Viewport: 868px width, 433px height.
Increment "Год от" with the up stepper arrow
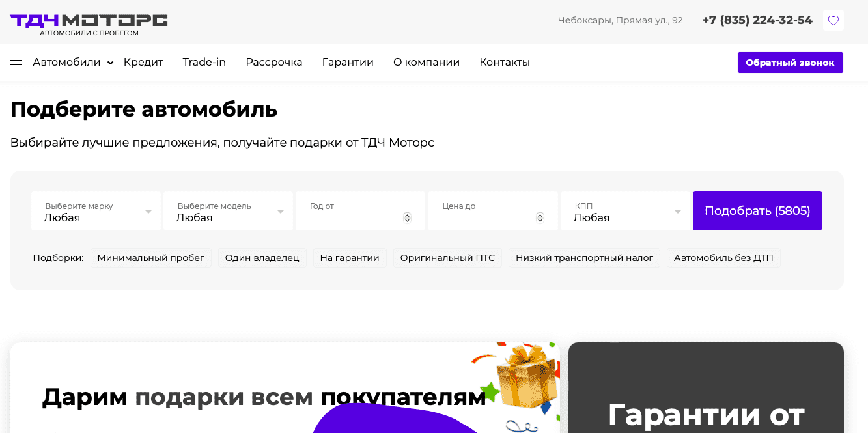point(408,214)
